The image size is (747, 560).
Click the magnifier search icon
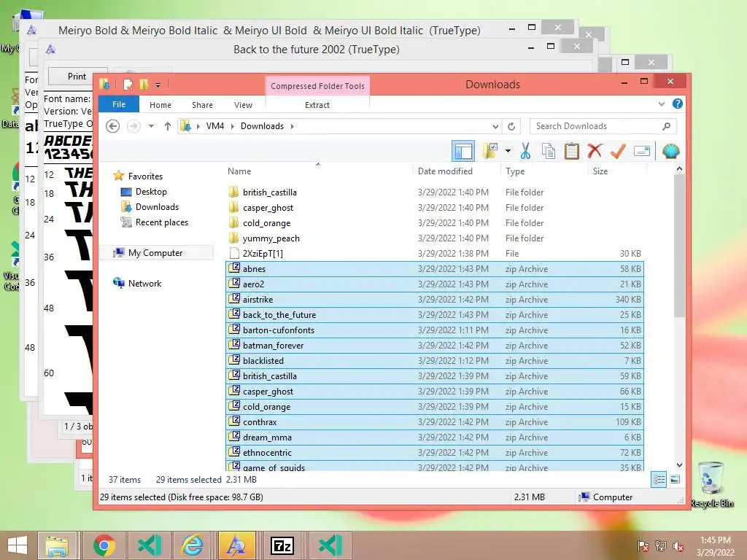coord(667,126)
